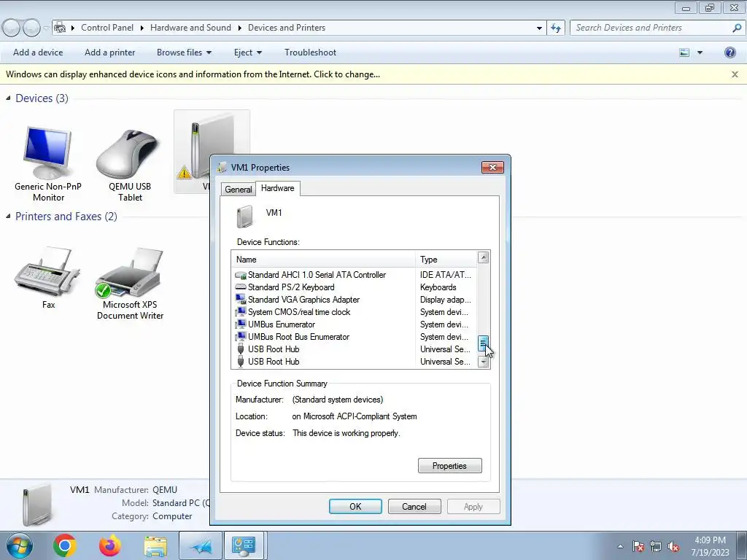Select the Hardware tab
Screen dimensions: 747x560
coord(278,188)
